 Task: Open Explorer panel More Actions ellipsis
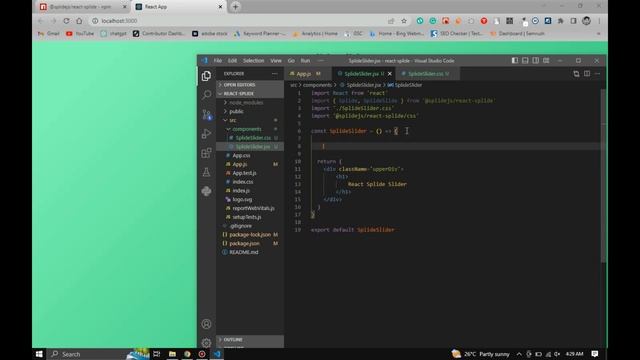pos(275,74)
